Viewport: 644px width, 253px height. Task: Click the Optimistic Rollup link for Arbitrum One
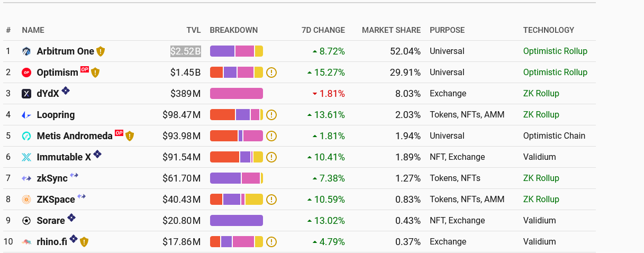coord(555,51)
